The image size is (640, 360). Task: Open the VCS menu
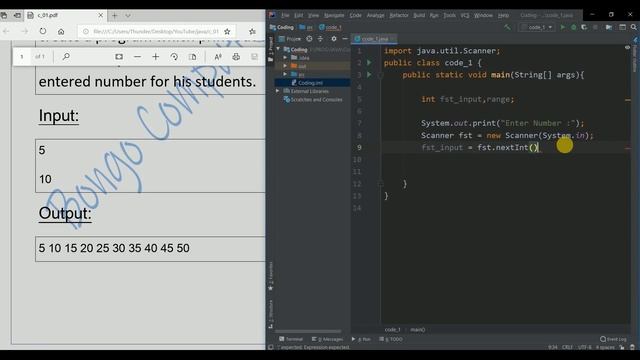coord(465,15)
